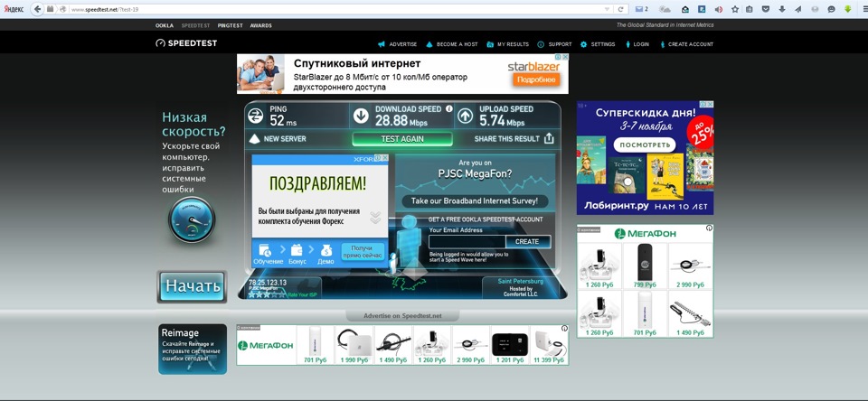Click Share This Result
868x401 pixels.
point(506,139)
